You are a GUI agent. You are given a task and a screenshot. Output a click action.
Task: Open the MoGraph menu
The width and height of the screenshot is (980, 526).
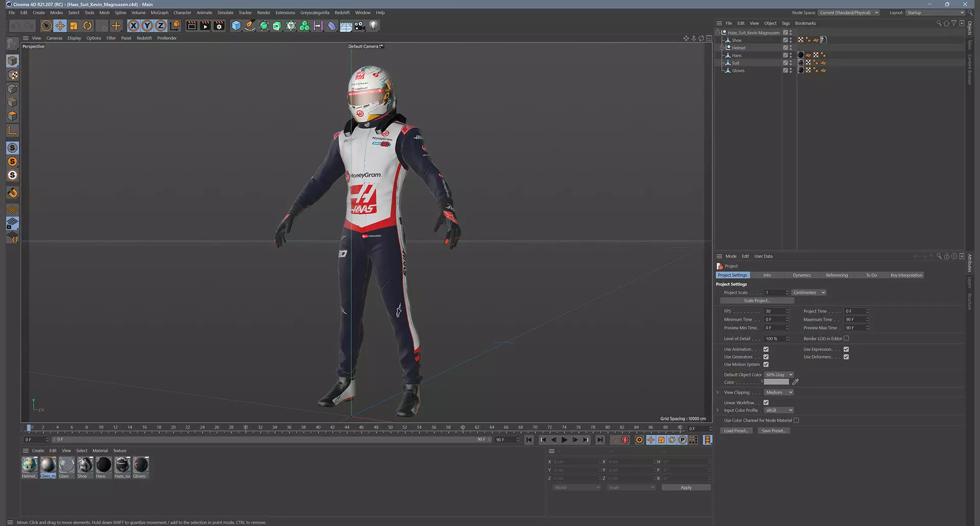coord(159,13)
